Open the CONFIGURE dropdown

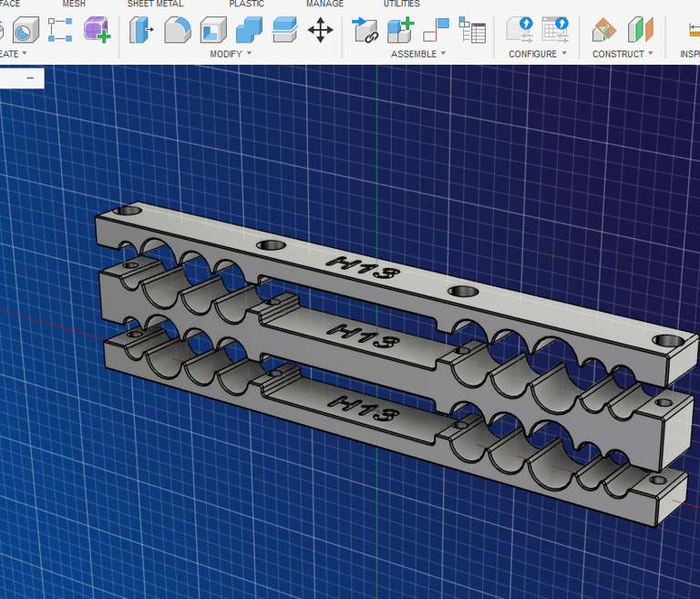point(537,54)
